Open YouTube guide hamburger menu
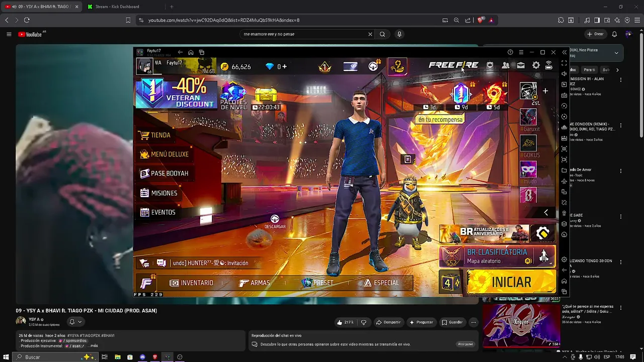Viewport: 644px width, 362px height. [x=9, y=34]
